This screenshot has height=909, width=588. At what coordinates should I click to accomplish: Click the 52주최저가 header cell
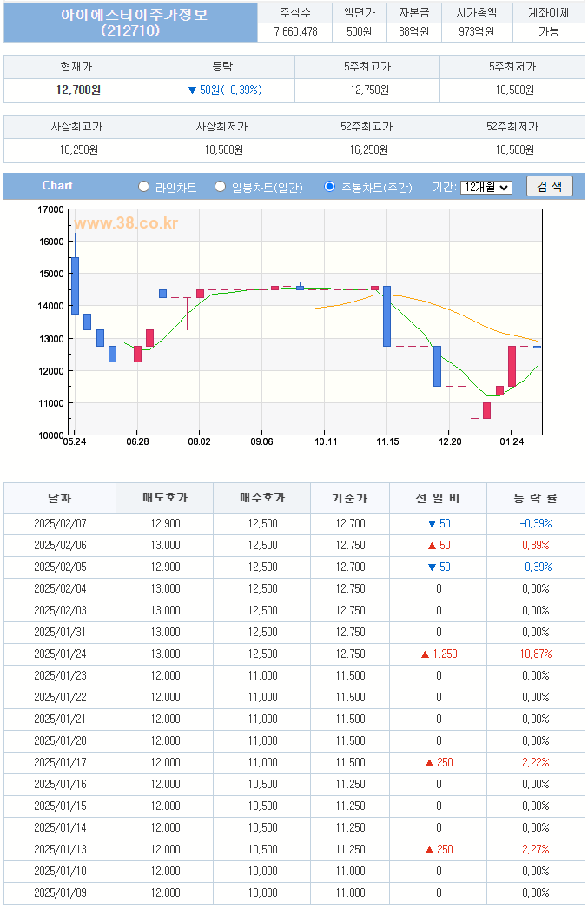(x=512, y=126)
